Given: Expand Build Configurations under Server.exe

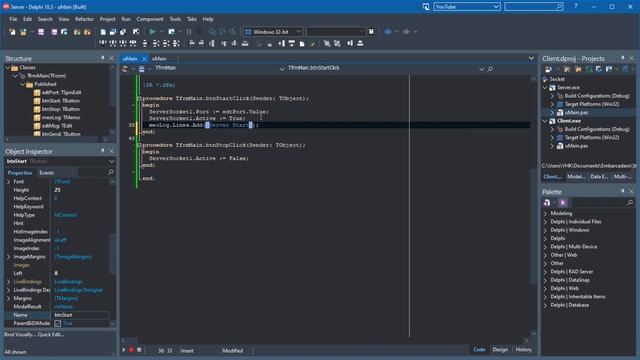Looking at the screenshot, I should click(x=552, y=96).
